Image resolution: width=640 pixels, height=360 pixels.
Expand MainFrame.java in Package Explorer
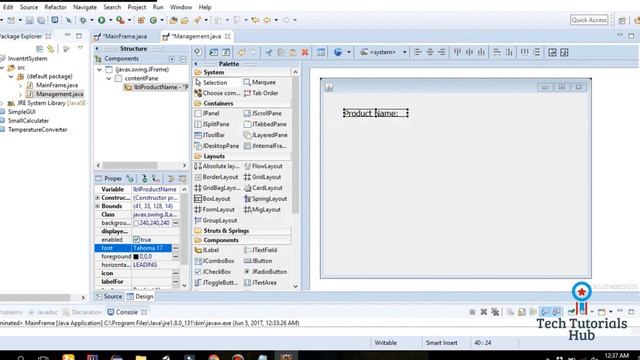click(20, 85)
